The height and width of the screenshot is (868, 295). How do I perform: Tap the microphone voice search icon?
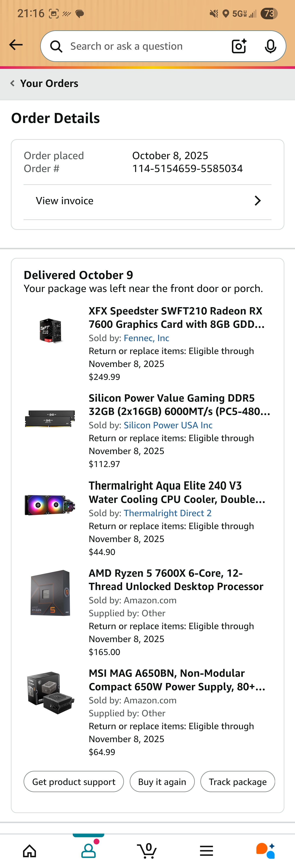[x=270, y=46]
